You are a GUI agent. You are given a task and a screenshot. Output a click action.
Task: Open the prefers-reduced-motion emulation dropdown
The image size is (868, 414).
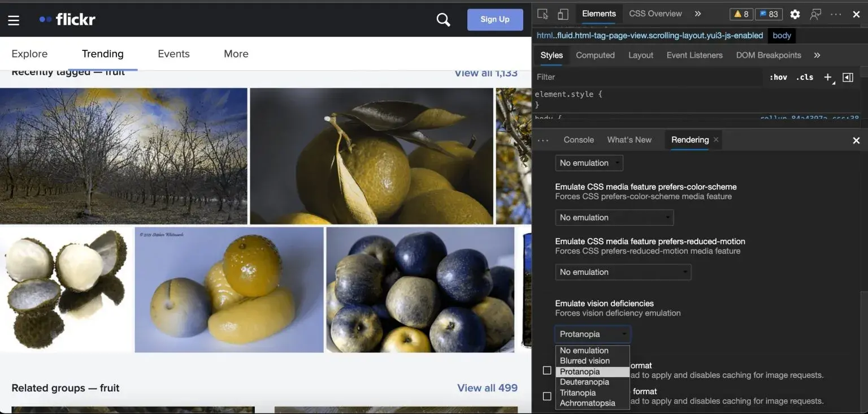tap(623, 272)
